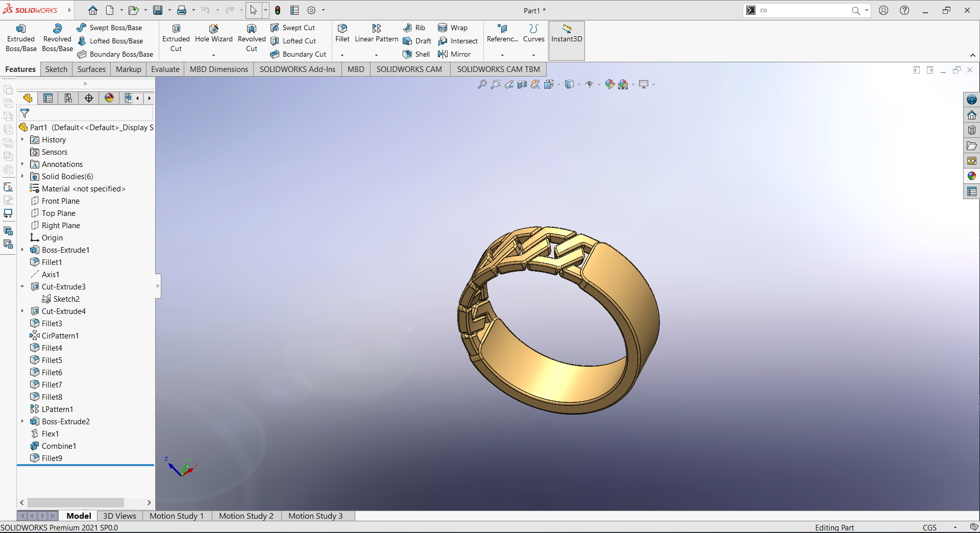980x533 pixels.
Task: Click the Intersect tool
Action: coord(458,41)
